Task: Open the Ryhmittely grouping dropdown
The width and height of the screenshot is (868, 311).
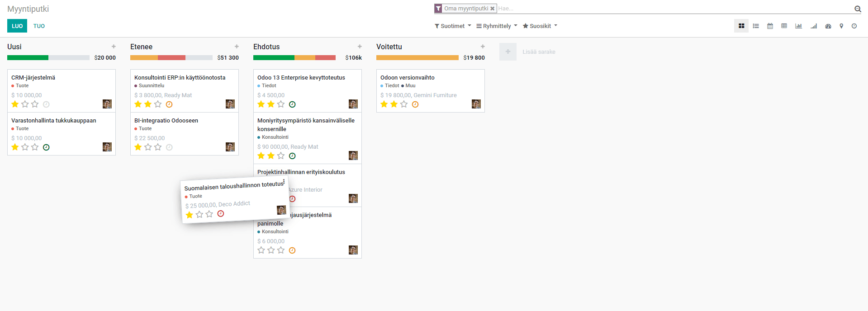Action: pos(497,26)
